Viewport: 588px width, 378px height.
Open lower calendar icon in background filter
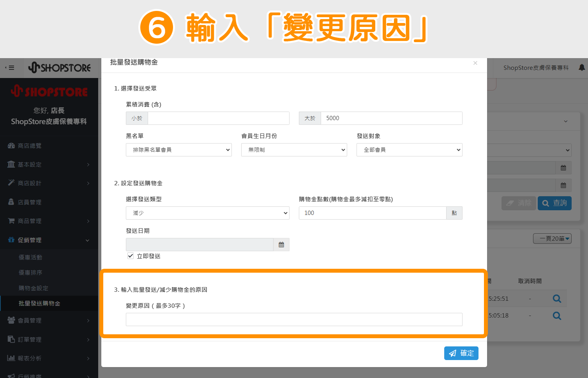click(563, 185)
